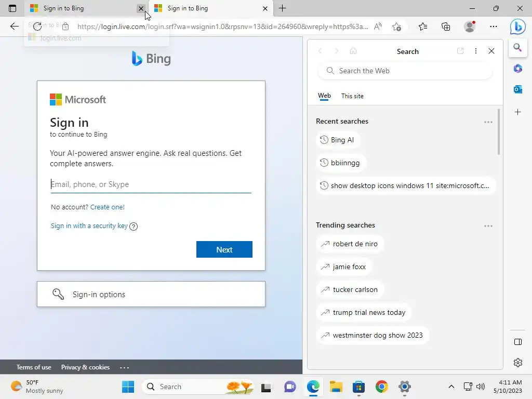Open the Bing chat sidebar button
The width and height of the screenshot is (532, 399).
[x=518, y=26]
